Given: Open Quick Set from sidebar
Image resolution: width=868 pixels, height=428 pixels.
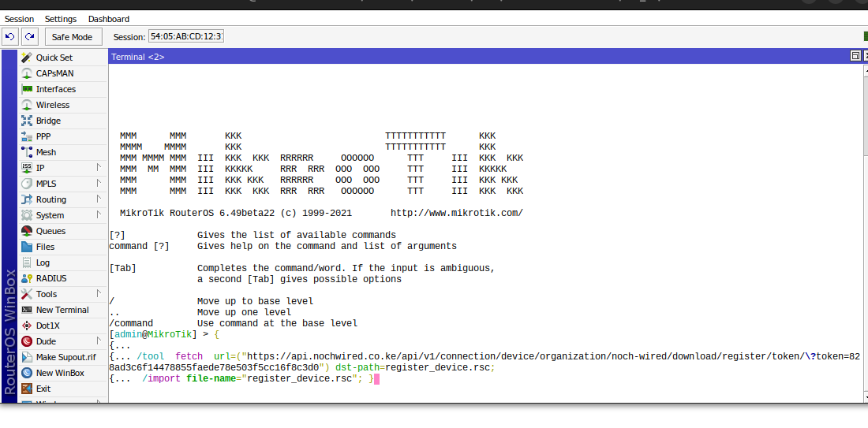Looking at the screenshot, I should click(x=54, y=58).
